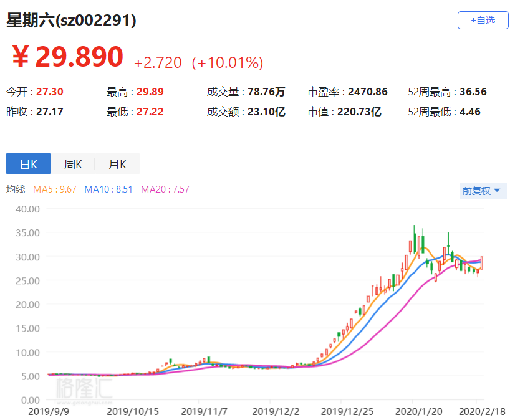This screenshot has height=420, width=515.
Task: Click the 0.00 price axis label
Action: [x=30, y=400]
